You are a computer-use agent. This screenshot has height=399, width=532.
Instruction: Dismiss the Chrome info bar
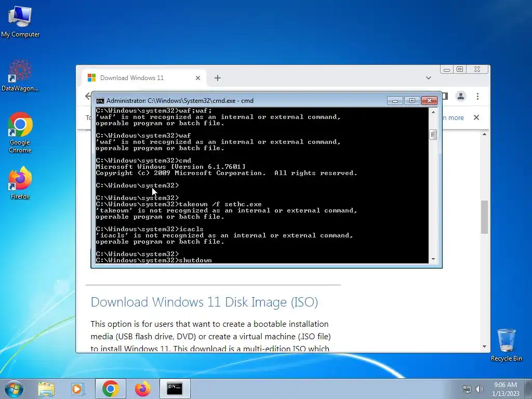[476, 117]
